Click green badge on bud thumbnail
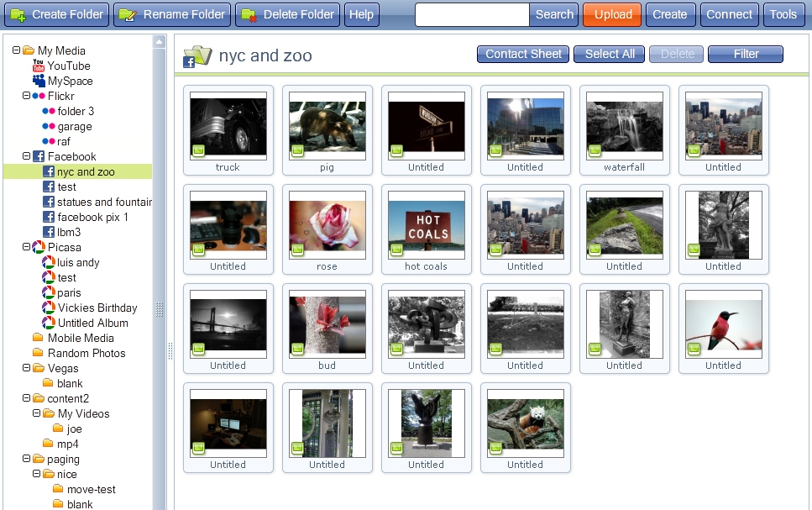This screenshot has height=510, width=812. (297, 349)
